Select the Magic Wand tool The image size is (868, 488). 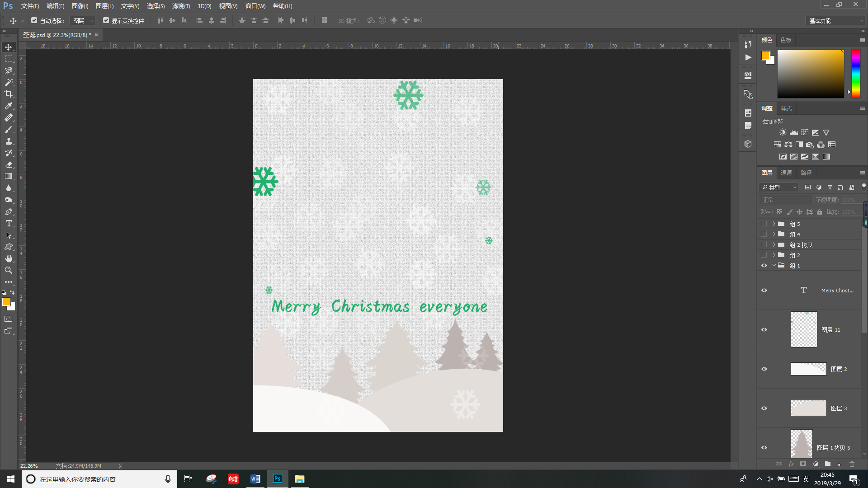click(x=9, y=82)
